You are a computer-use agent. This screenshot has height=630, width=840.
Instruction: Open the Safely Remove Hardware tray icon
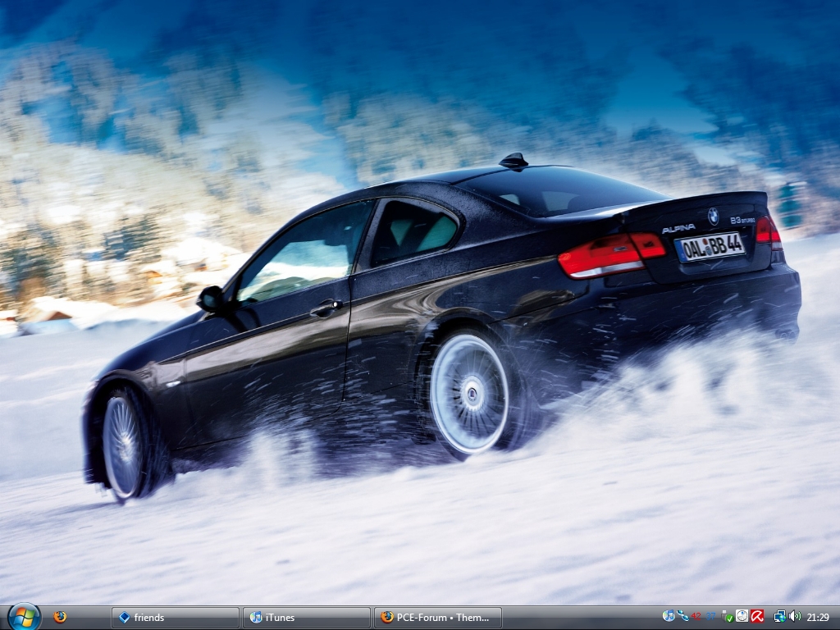point(727,616)
